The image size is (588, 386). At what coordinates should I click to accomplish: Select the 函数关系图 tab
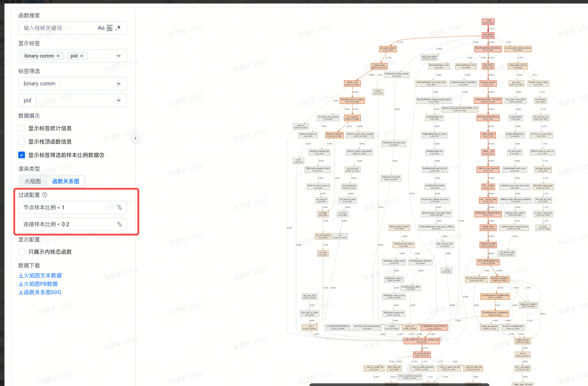pos(66,181)
